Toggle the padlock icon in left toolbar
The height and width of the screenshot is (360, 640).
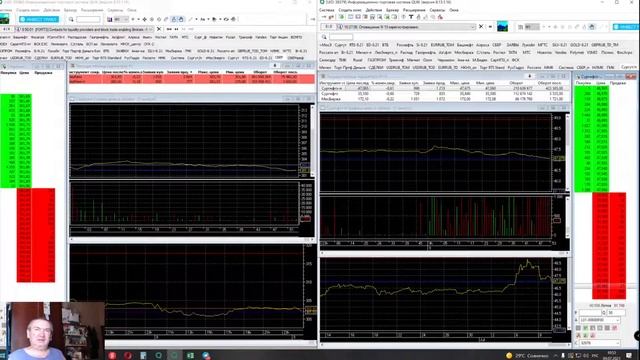coord(174,19)
